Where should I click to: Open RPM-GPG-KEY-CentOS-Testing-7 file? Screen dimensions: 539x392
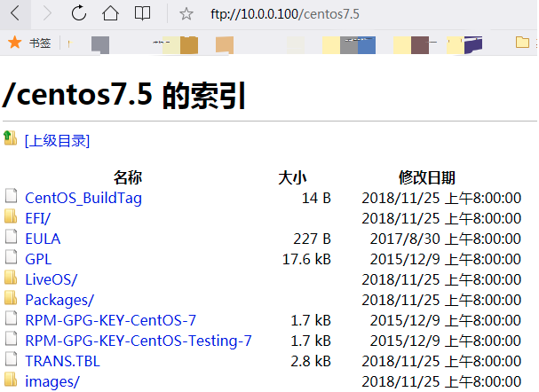click(139, 341)
